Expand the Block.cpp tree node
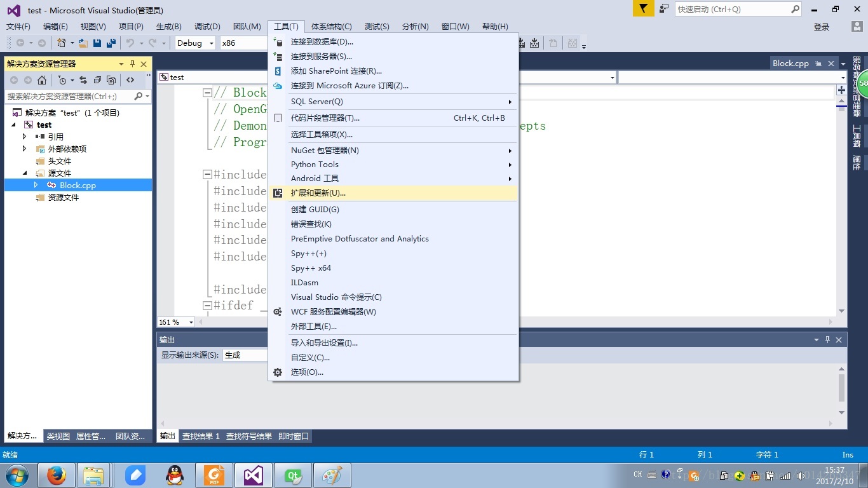868x488 pixels. coord(36,185)
